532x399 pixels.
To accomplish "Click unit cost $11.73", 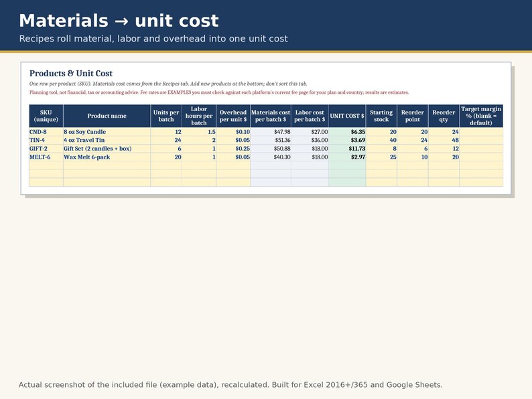I will [347, 149].
